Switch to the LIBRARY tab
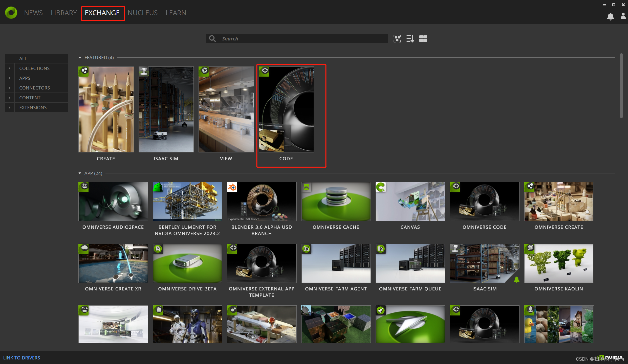The image size is (628, 364). click(x=64, y=13)
